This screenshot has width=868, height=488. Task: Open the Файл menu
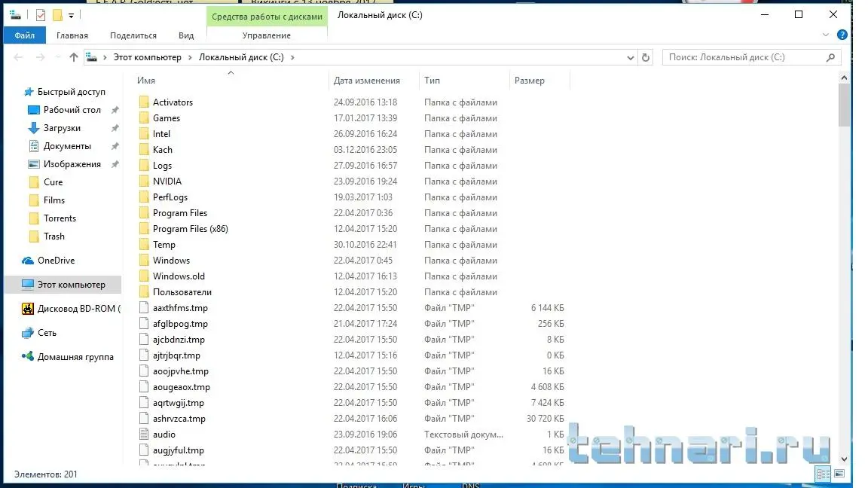pos(25,35)
